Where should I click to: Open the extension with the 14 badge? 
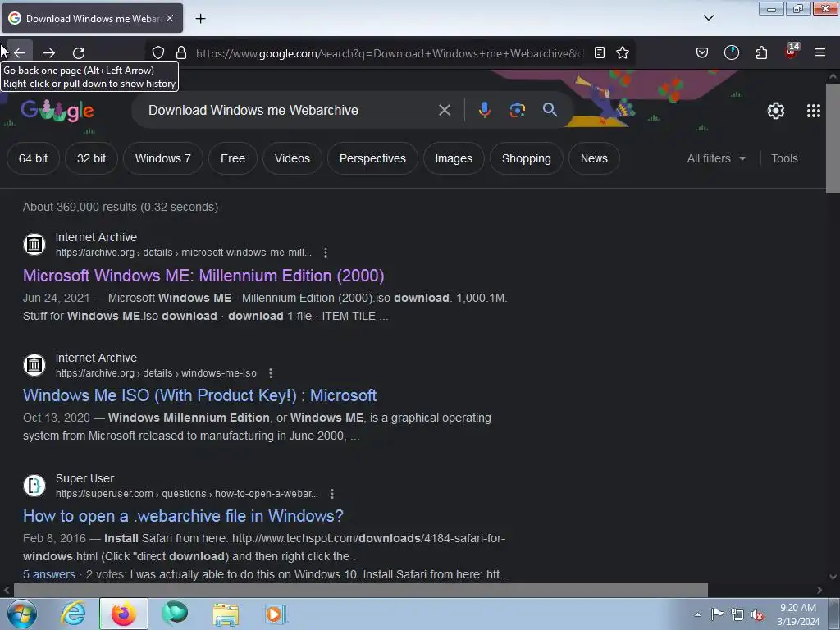click(792, 52)
